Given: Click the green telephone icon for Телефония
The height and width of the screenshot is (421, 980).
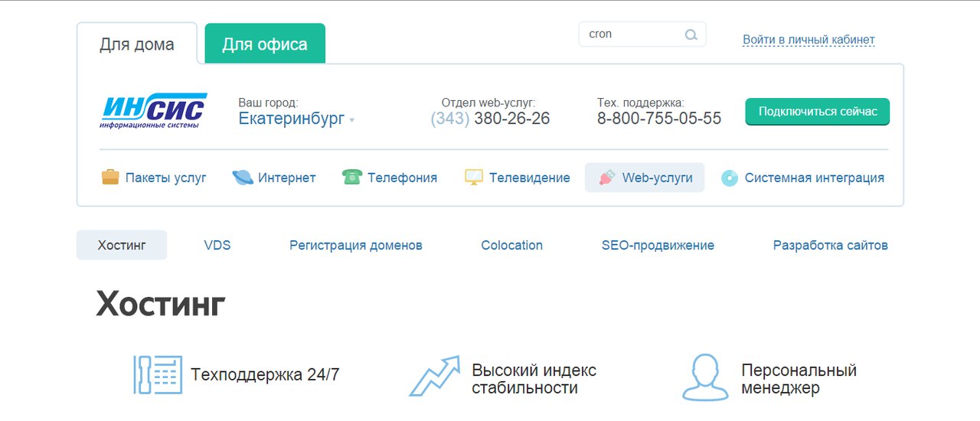Looking at the screenshot, I should pos(352,178).
